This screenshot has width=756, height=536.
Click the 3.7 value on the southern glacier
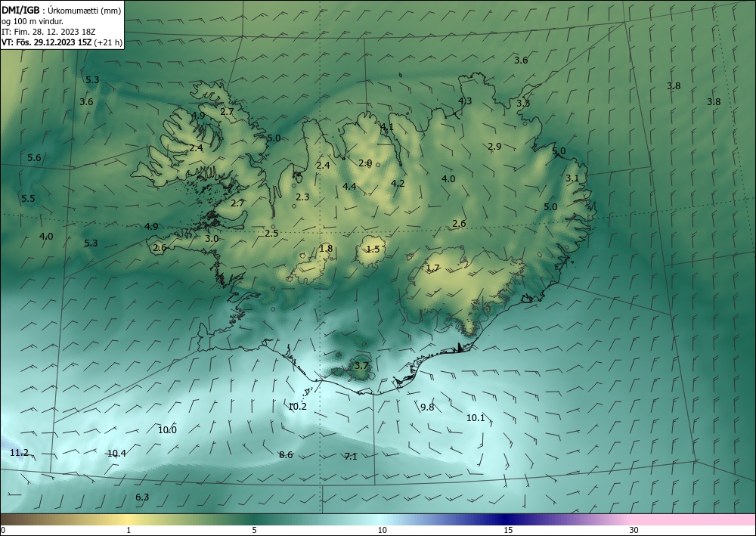click(361, 366)
